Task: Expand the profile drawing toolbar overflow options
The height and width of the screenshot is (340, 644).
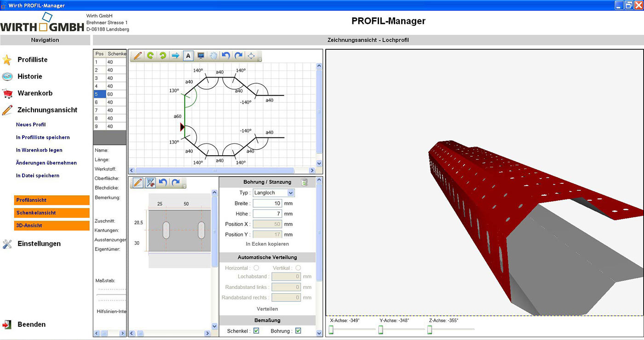Action: pyautogui.click(x=260, y=59)
